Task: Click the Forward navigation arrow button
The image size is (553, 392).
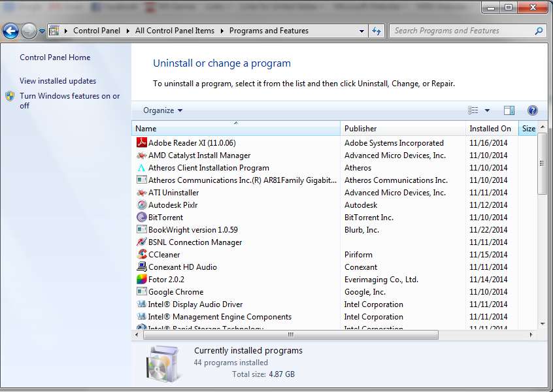Action: click(x=29, y=31)
